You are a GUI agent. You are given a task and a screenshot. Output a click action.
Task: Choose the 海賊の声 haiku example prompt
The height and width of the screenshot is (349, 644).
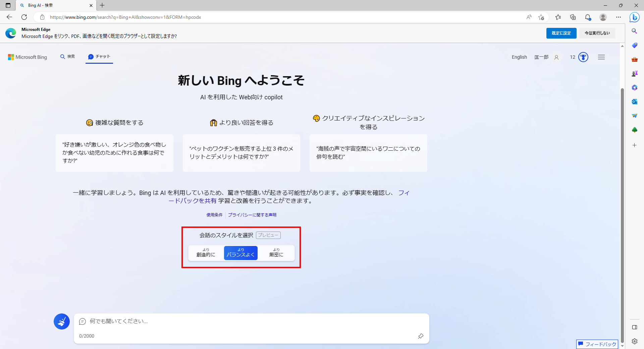pyautogui.click(x=368, y=153)
